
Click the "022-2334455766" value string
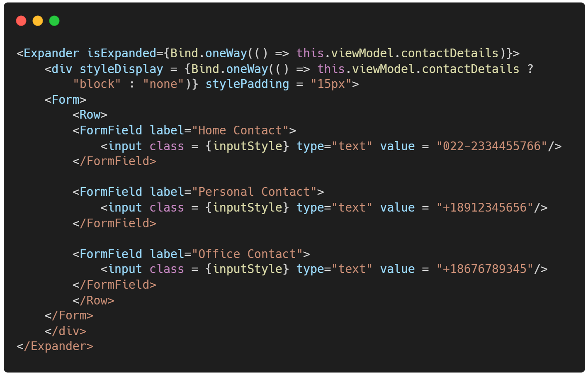click(492, 146)
